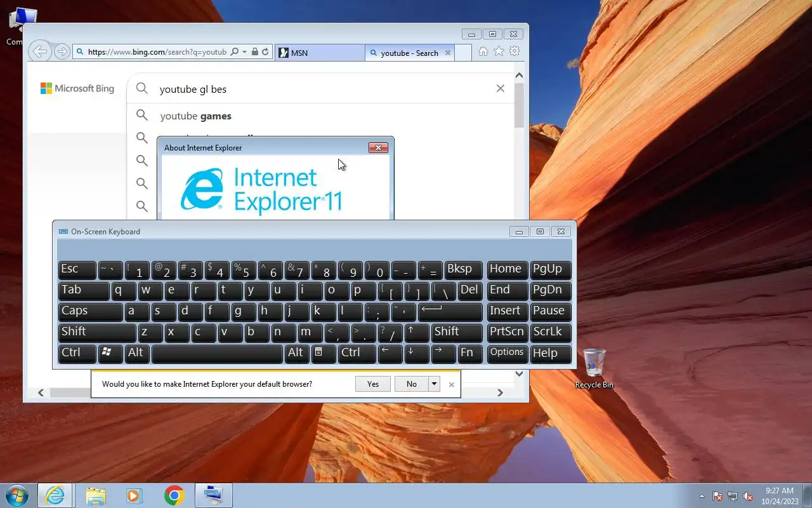Open Favorites star icon in IE
Viewport: 812px width, 508px height.
499,51
